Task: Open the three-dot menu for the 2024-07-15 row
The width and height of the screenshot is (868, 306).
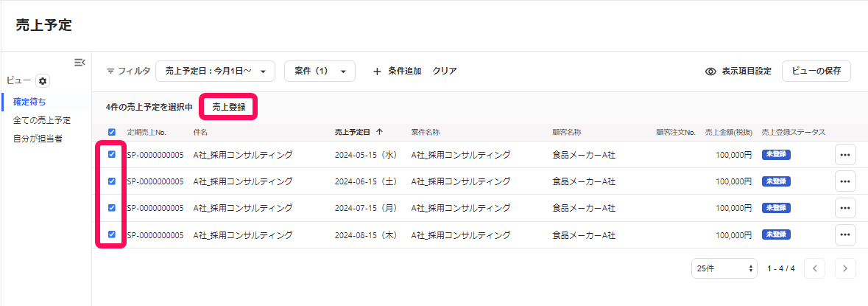Action: (844, 208)
